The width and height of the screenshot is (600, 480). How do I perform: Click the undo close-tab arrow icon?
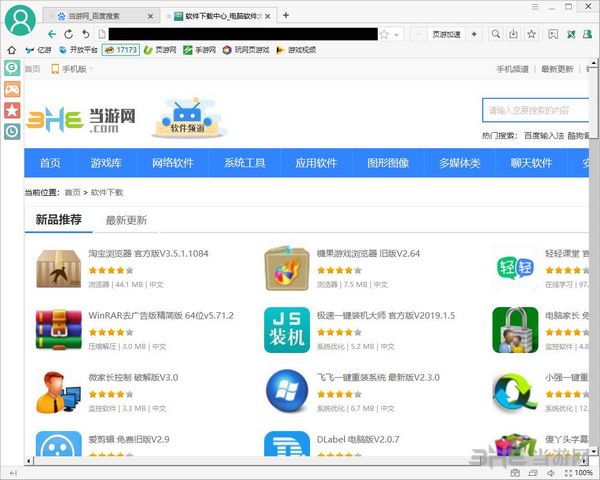(x=85, y=34)
